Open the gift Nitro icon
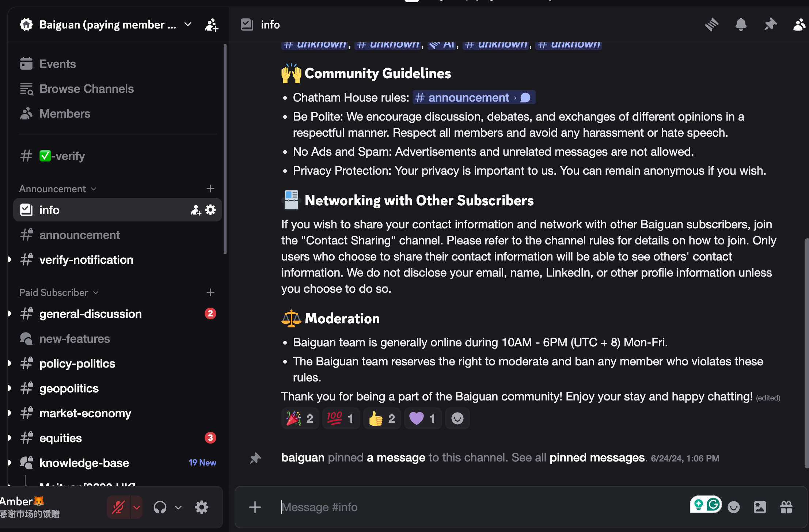The height and width of the screenshot is (532, 809). [x=786, y=507]
